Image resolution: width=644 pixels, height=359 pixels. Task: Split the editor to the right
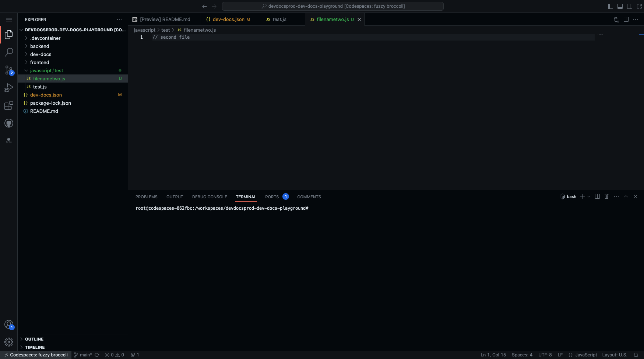coord(626,20)
